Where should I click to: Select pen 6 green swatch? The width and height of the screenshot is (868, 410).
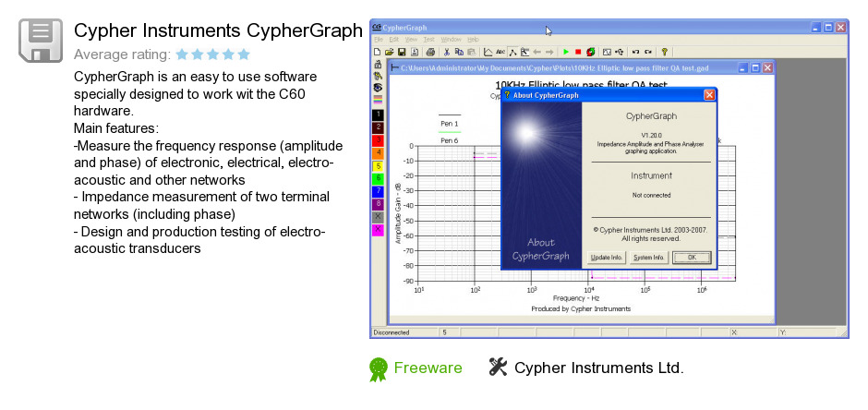(x=378, y=179)
